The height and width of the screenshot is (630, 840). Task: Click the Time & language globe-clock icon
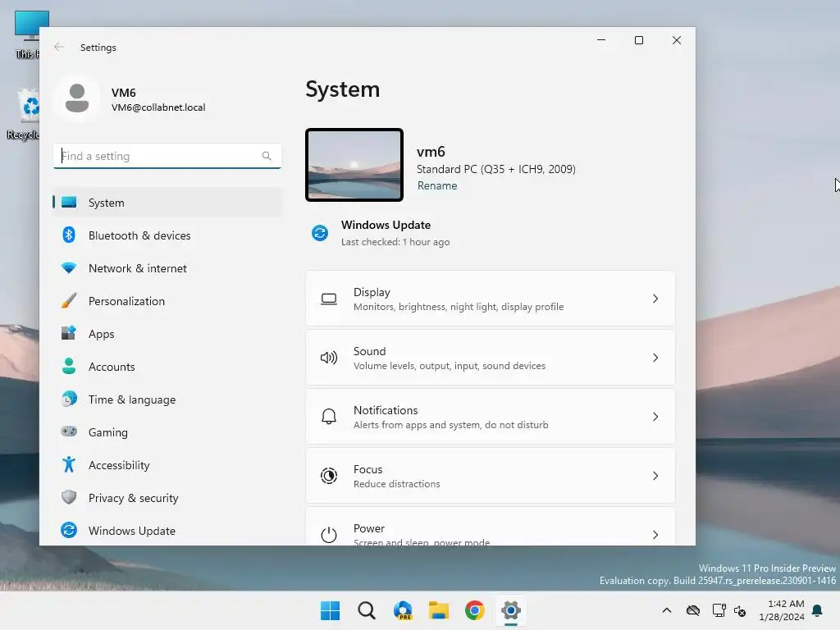(x=69, y=399)
